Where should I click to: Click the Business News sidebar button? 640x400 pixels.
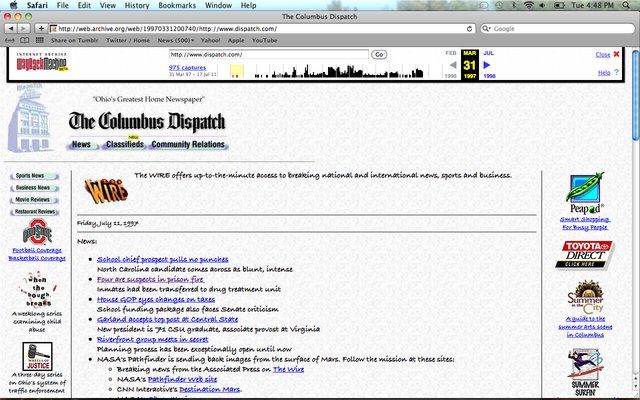click(x=34, y=188)
